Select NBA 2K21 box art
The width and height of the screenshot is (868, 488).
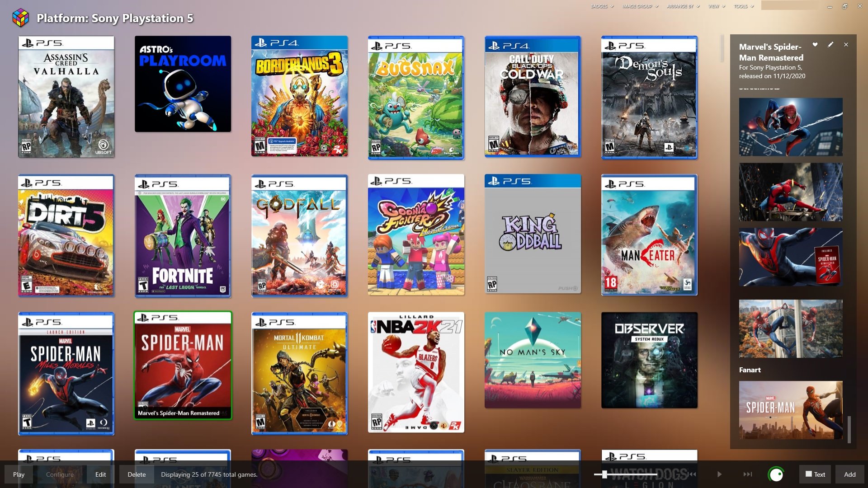pyautogui.click(x=416, y=372)
